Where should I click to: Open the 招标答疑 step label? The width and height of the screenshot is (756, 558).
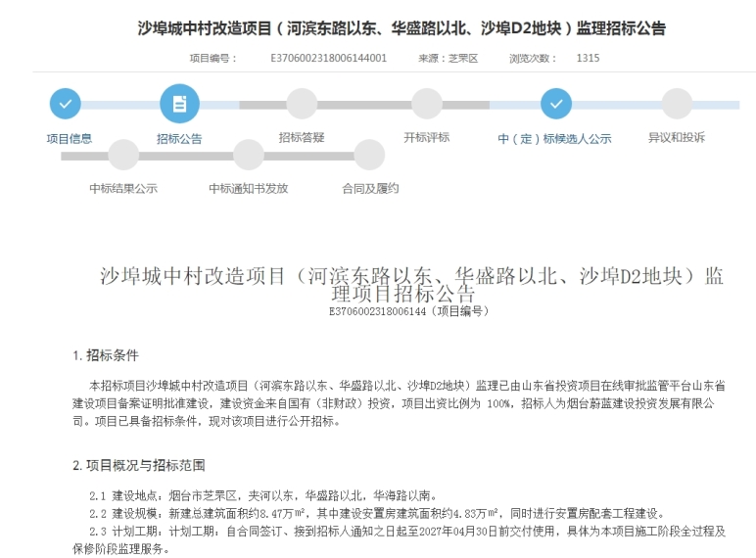coord(302,137)
